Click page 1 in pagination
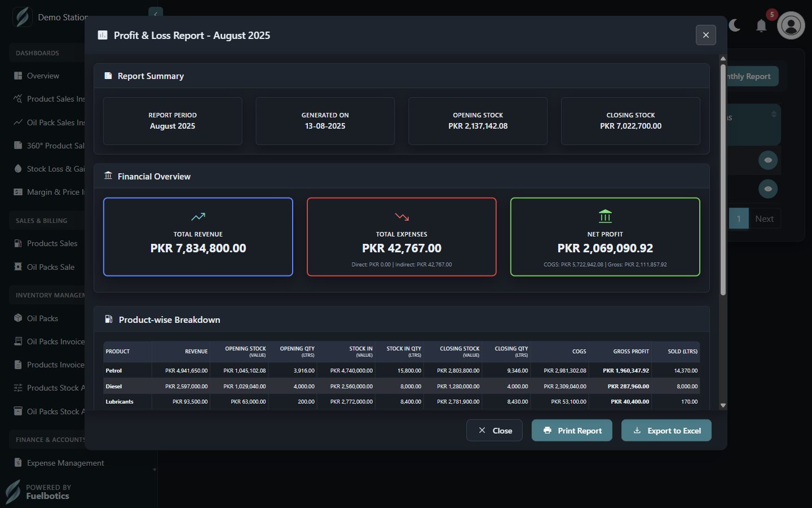The height and width of the screenshot is (508, 812). [738, 219]
